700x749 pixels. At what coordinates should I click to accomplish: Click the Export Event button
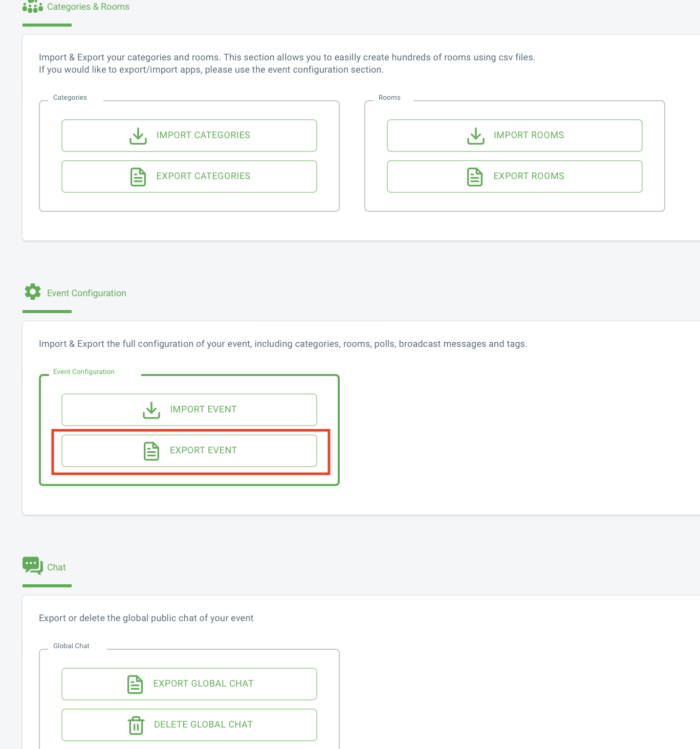click(189, 451)
